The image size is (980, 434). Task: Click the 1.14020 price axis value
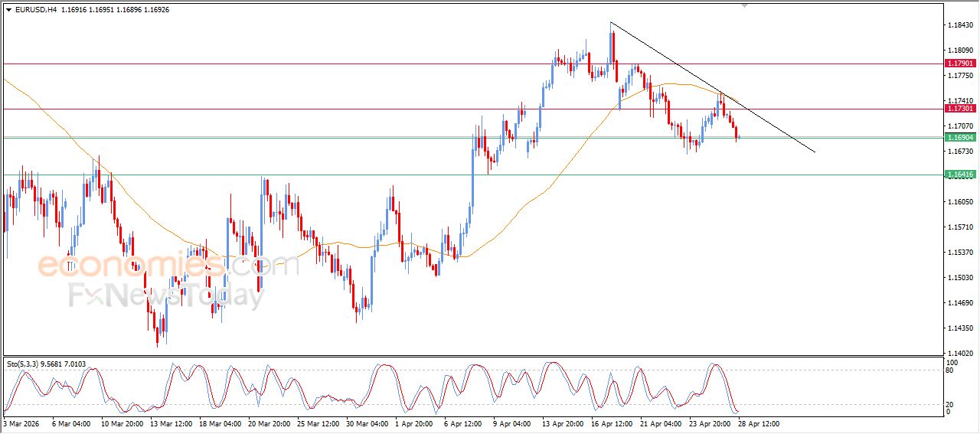960,353
